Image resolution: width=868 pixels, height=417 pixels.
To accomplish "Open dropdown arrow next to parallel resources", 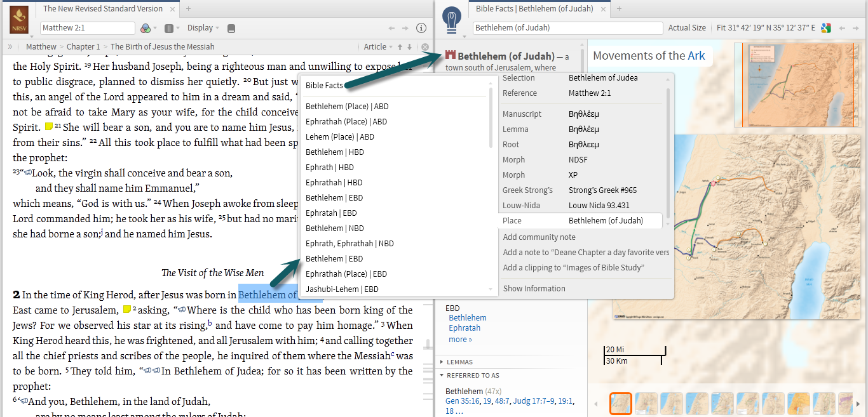I will [178, 28].
